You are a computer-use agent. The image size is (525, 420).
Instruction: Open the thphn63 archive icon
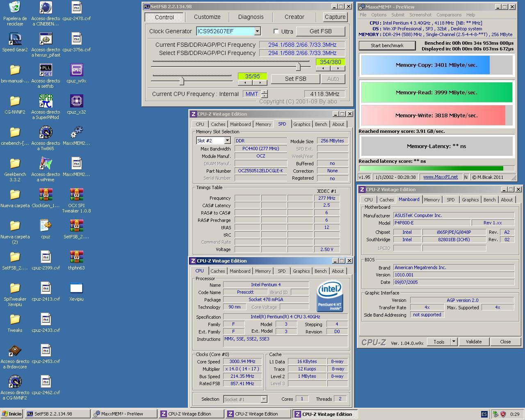[76, 257]
